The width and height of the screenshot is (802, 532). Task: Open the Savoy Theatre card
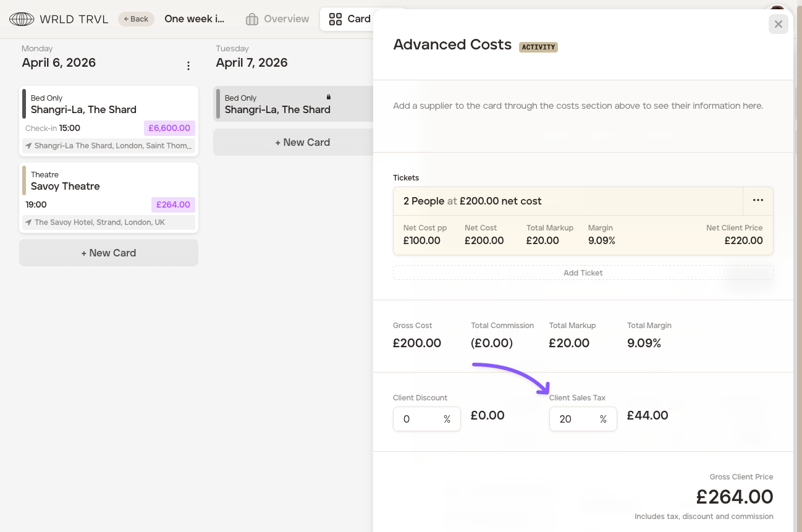point(87,186)
